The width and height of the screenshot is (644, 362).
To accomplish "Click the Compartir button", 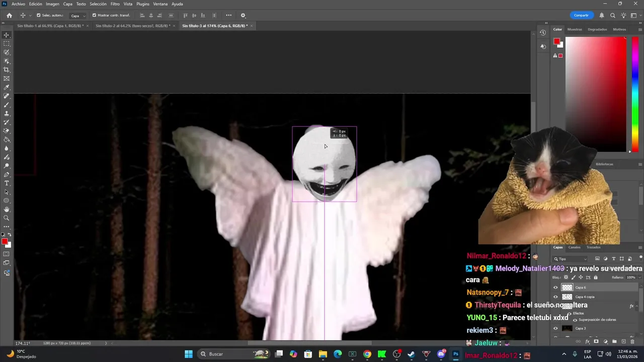I will click(581, 16).
